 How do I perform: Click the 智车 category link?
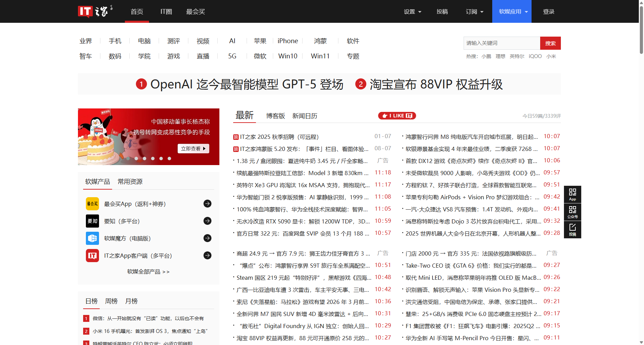(x=86, y=56)
